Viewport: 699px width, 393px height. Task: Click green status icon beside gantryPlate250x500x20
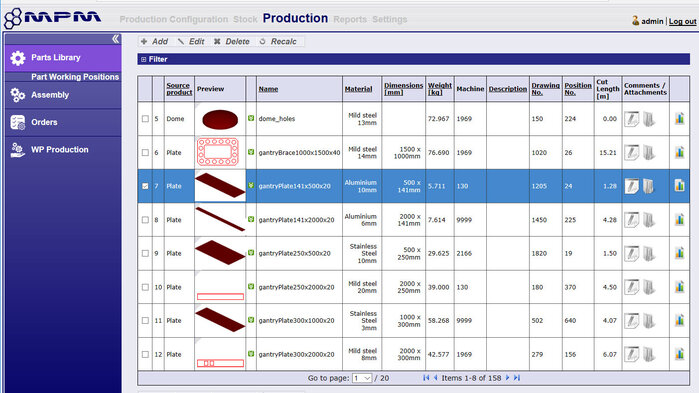pyautogui.click(x=251, y=253)
